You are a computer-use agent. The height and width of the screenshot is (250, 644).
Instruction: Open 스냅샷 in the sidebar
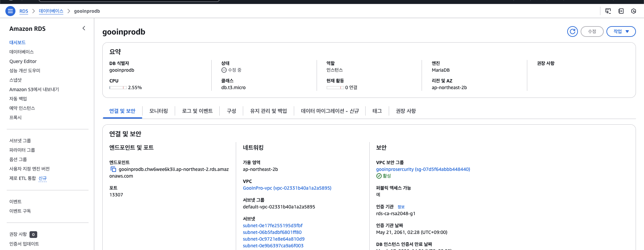[x=15, y=80]
